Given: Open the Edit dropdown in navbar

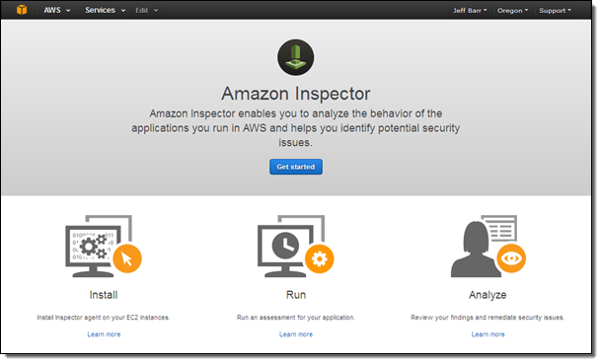Looking at the screenshot, I should click(147, 10).
